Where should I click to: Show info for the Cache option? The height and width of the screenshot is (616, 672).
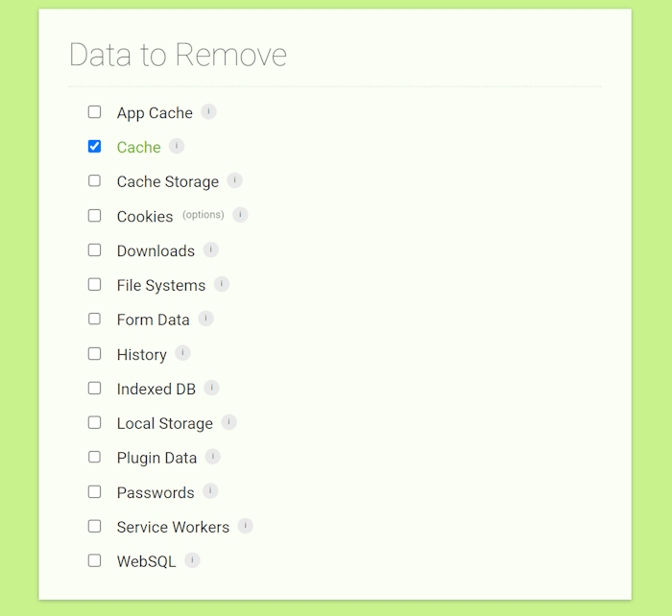click(177, 146)
